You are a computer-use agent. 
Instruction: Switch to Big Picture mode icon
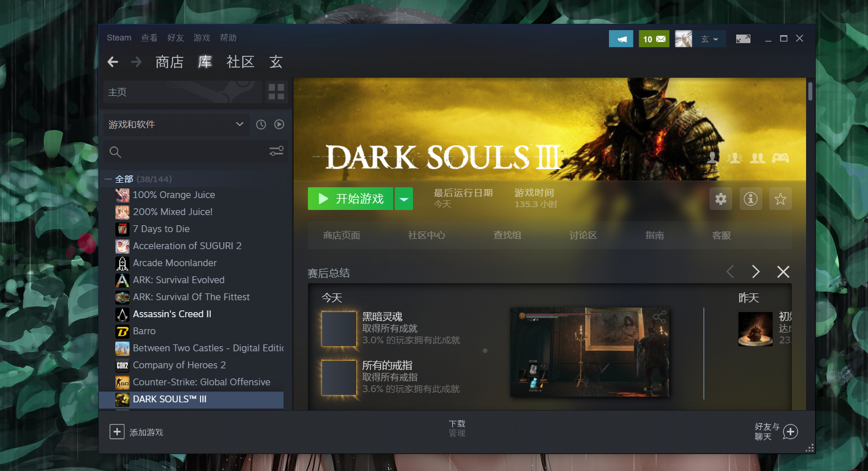[743, 39]
